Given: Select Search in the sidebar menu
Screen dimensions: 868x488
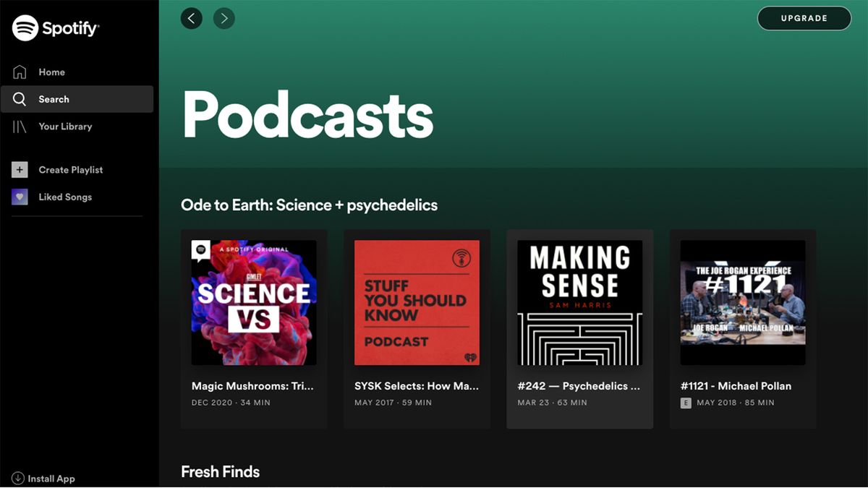Looking at the screenshot, I should (x=54, y=99).
